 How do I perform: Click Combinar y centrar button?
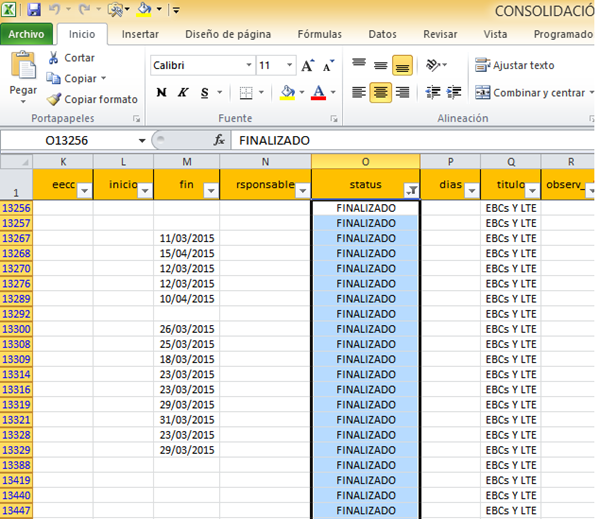tap(530, 93)
